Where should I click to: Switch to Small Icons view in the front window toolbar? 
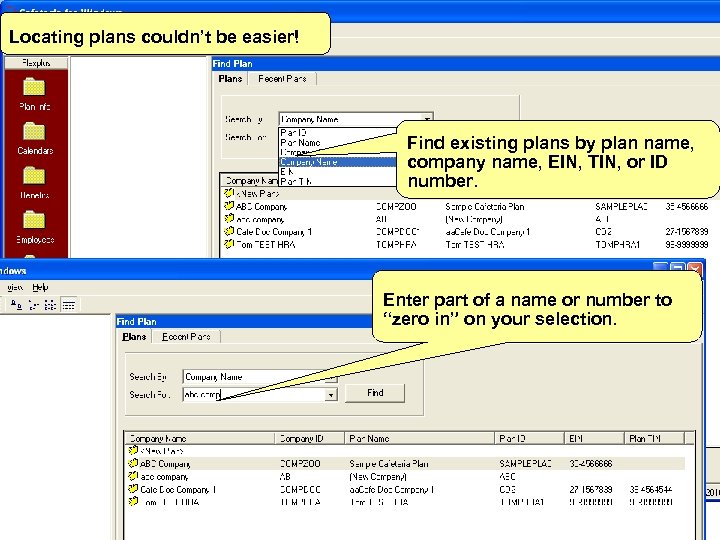point(34,304)
